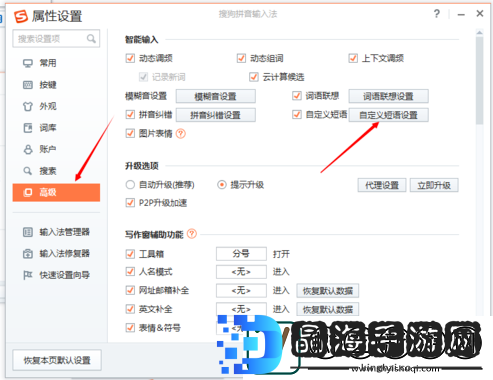
Task: Click the 模糊音设置 button
Action: 216,96
